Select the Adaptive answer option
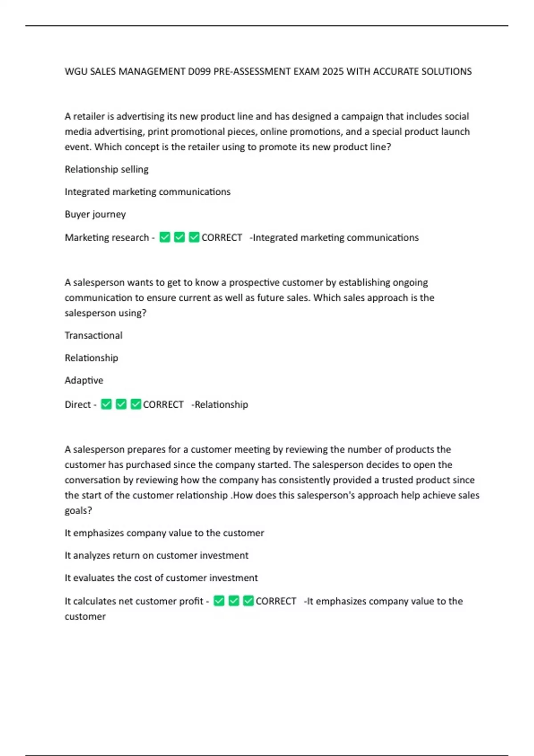534x756 pixels. (x=84, y=380)
